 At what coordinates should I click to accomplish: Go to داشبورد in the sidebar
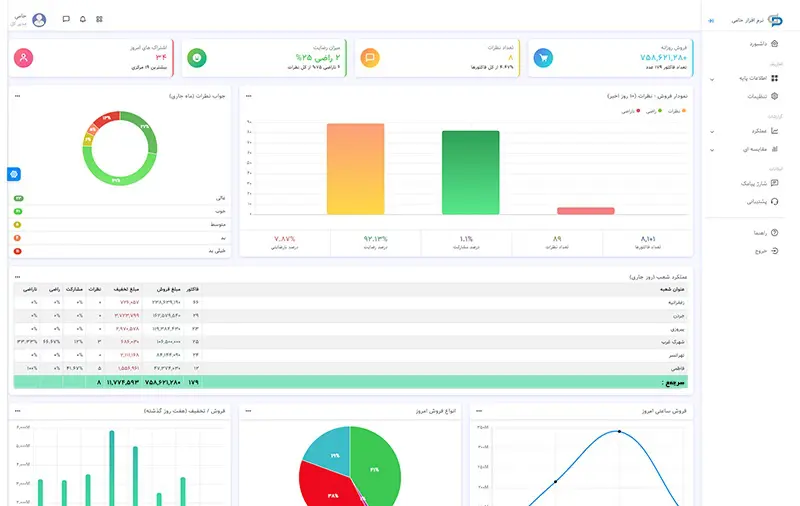tap(758, 44)
